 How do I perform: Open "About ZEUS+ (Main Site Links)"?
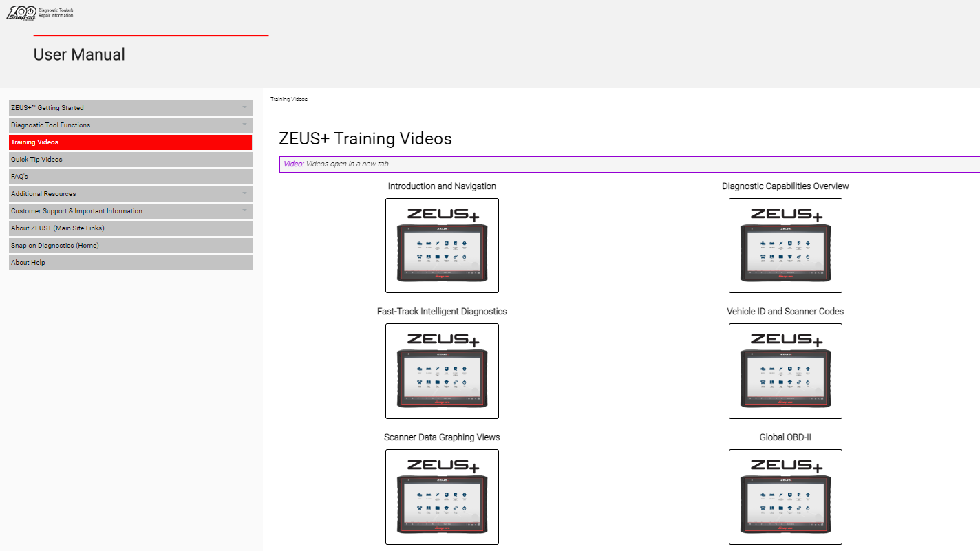(x=130, y=228)
